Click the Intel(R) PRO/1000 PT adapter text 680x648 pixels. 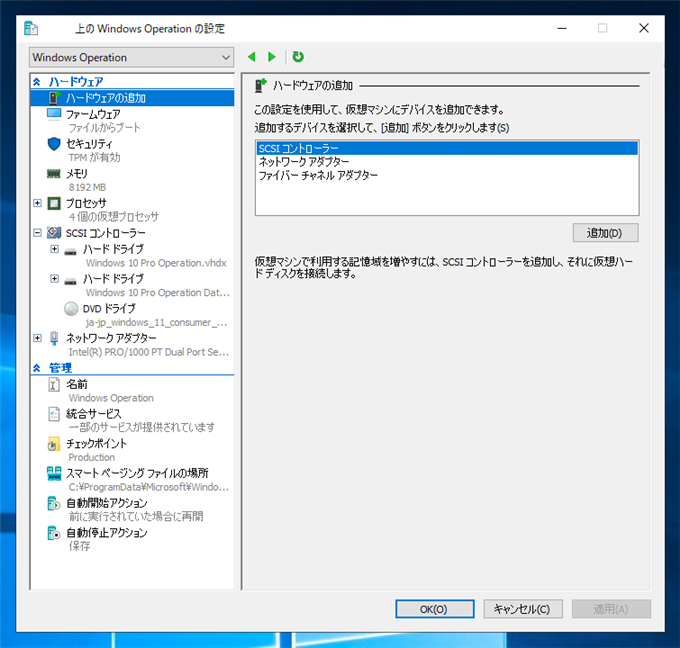[148, 352]
